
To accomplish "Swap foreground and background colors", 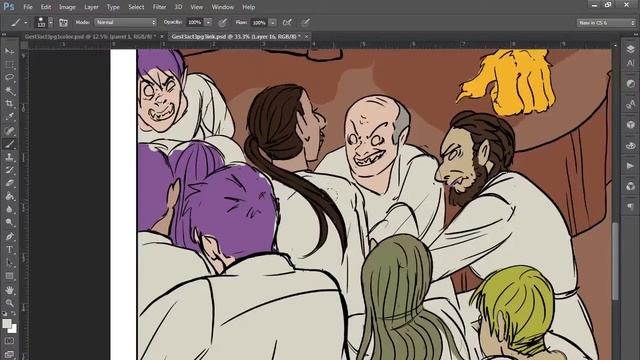I will [13, 313].
